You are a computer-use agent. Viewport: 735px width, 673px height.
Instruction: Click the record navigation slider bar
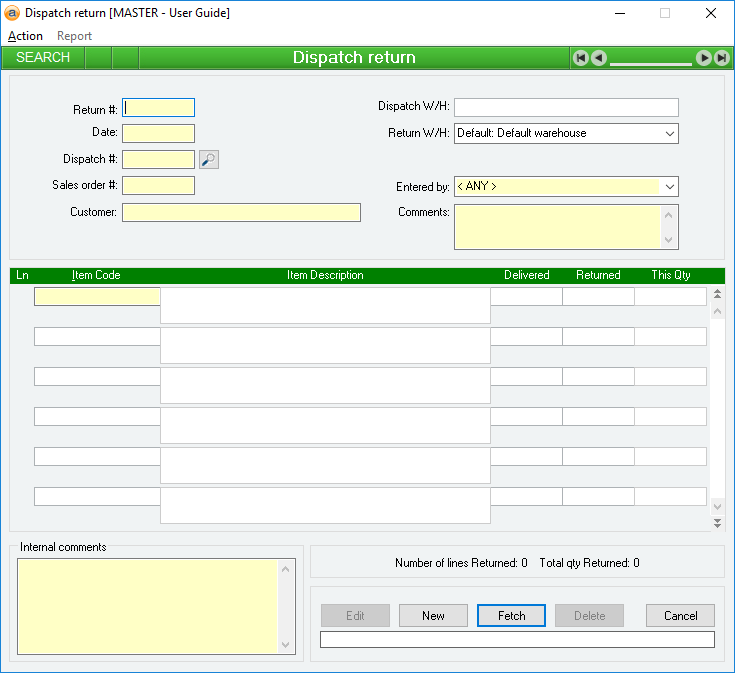click(x=650, y=61)
